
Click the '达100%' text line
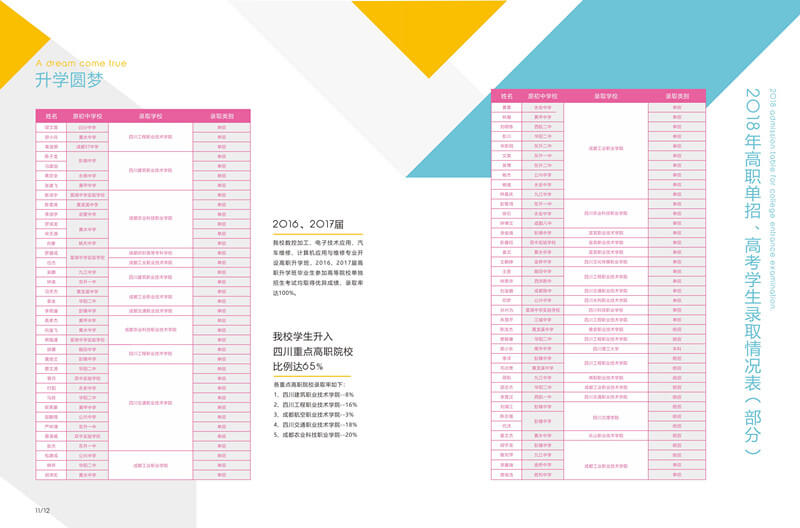pos(285,293)
